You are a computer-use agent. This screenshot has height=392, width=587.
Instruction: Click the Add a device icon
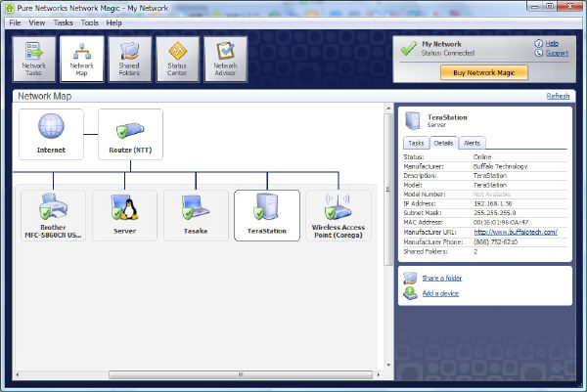pyautogui.click(x=410, y=293)
